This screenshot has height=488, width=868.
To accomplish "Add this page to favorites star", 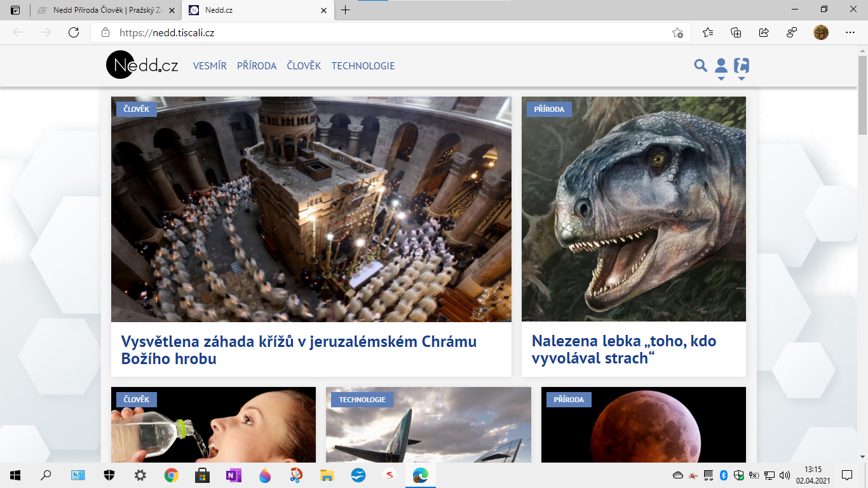I will 677,33.
